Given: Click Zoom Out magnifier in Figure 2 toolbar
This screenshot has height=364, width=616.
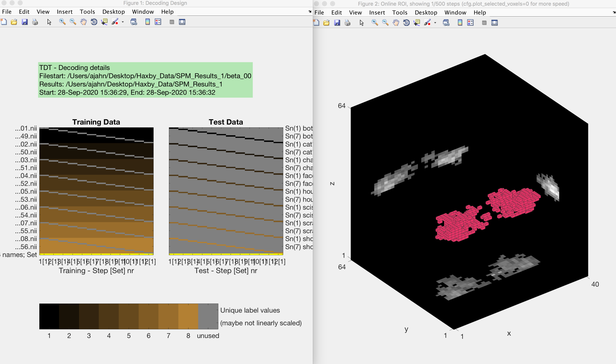Looking at the screenshot, I should click(385, 23).
